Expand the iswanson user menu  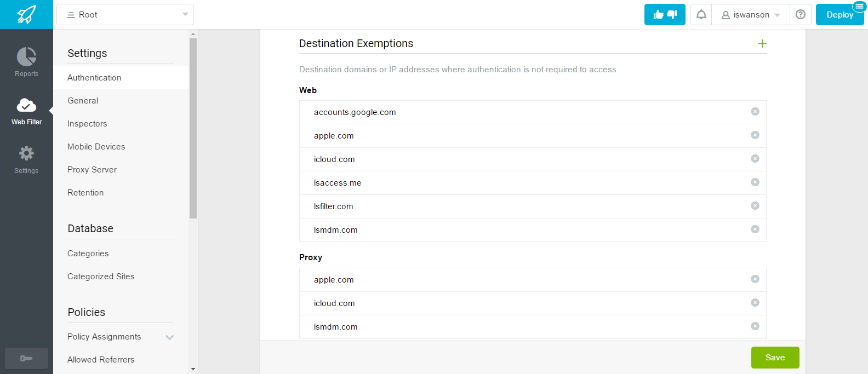pos(750,15)
